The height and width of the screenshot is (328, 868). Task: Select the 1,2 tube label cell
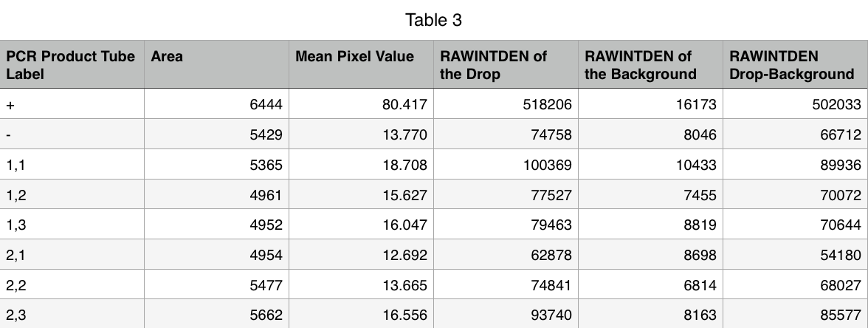[x=15, y=196]
